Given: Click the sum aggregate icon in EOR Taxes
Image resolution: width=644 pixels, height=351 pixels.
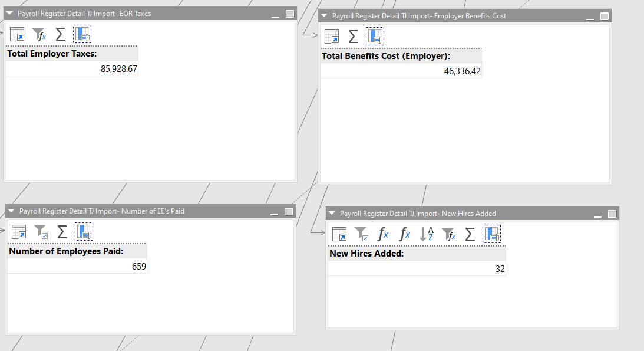Looking at the screenshot, I should point(60,34).
